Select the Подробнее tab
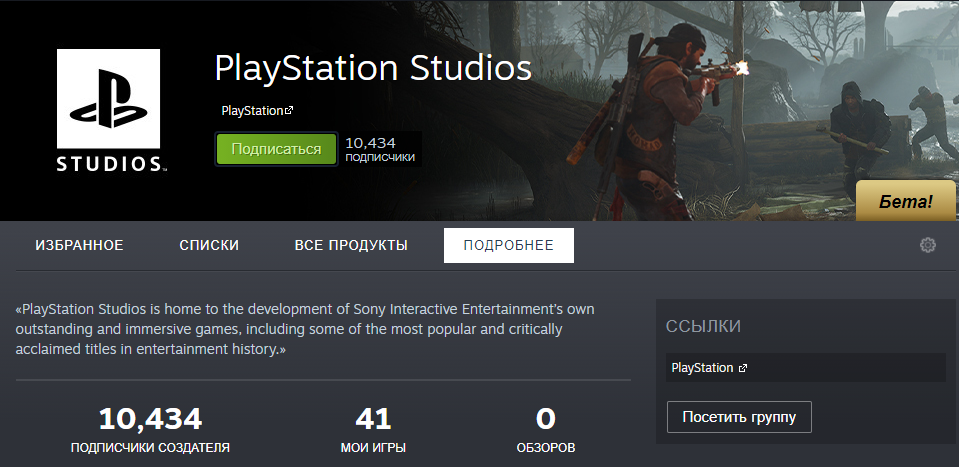This screenshot has width=959, height=467. (x=509, y=245)
